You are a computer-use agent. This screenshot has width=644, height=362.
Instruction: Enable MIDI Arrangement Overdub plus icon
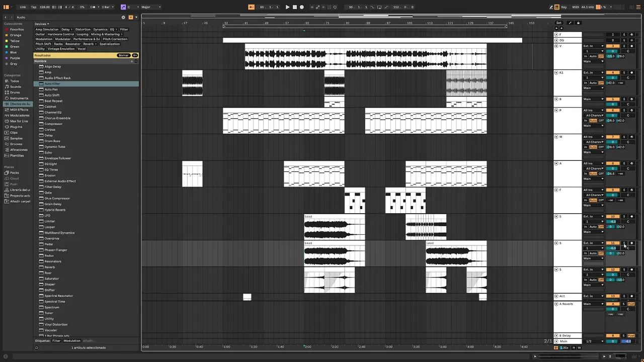(312, 7)
